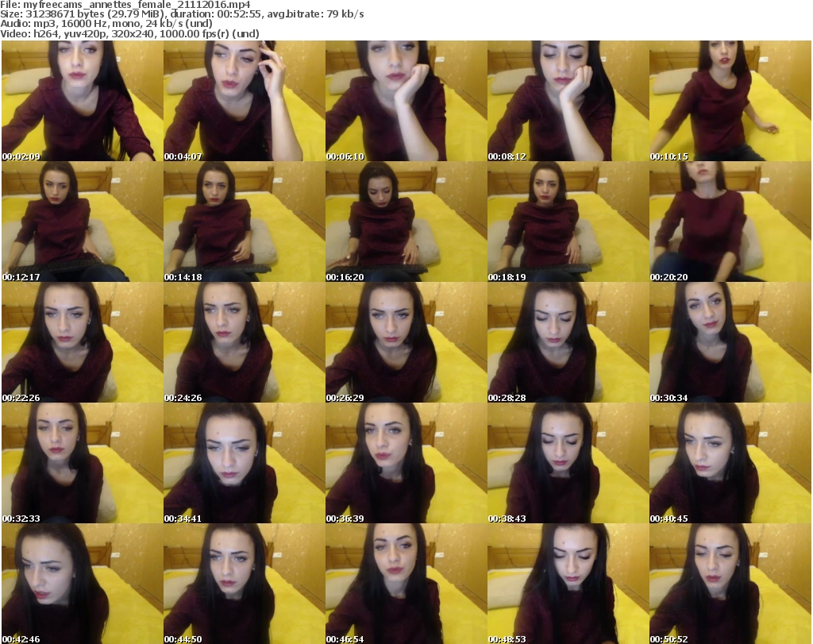The width and height of the screenshot is (813, 644).
Task: Select the thumbnail stamped 00:34:41
Action: (245, 463)
